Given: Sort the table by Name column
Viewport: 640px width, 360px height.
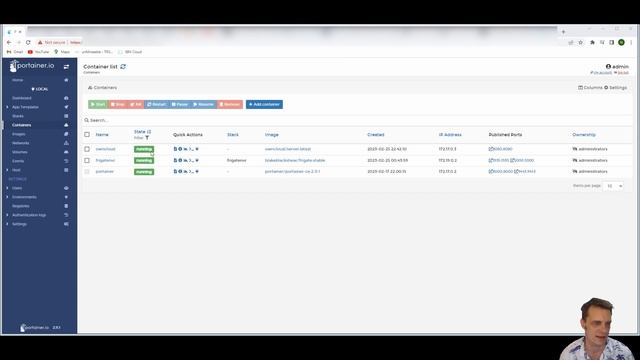Looking at the screenshot, I should tap(102, 135).
